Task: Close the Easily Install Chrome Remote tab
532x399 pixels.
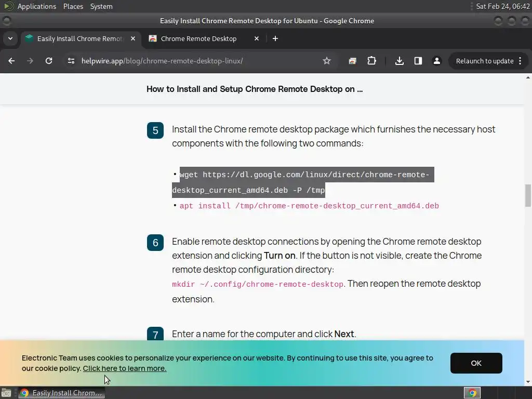Action: coord(133,38)
